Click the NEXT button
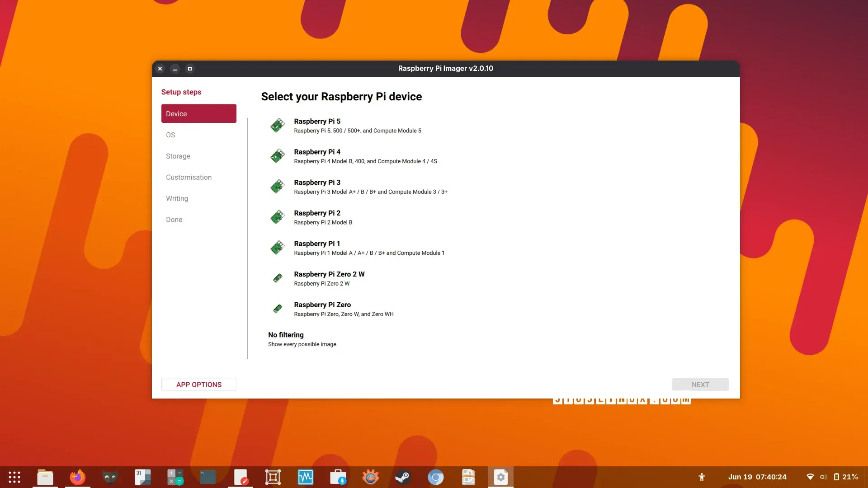 [700, 385]
